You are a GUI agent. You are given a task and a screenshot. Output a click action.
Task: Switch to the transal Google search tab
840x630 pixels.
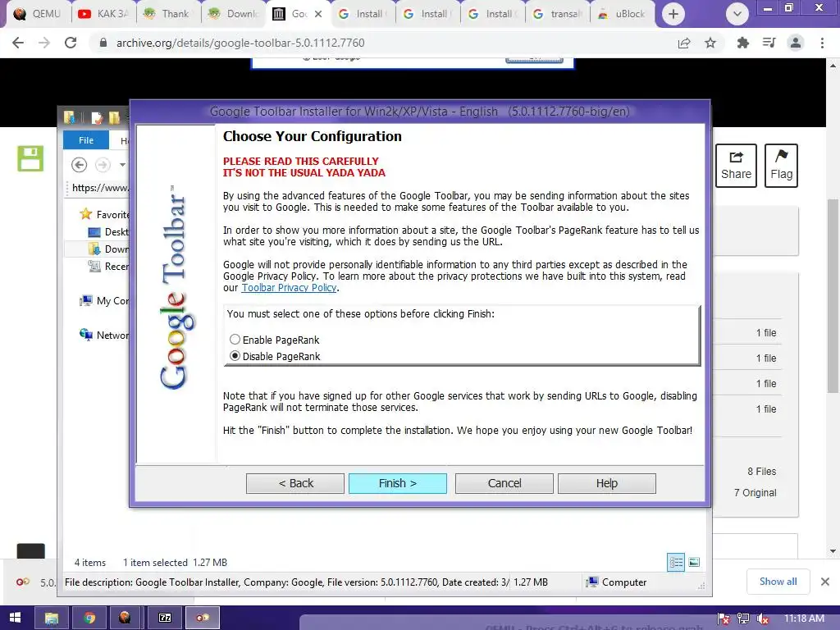pos(558,14)
